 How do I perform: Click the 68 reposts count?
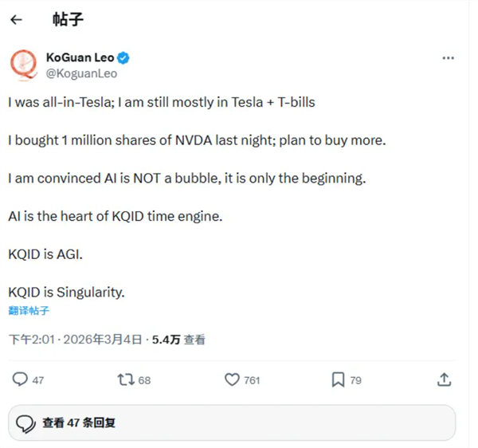tap(144, 380)
